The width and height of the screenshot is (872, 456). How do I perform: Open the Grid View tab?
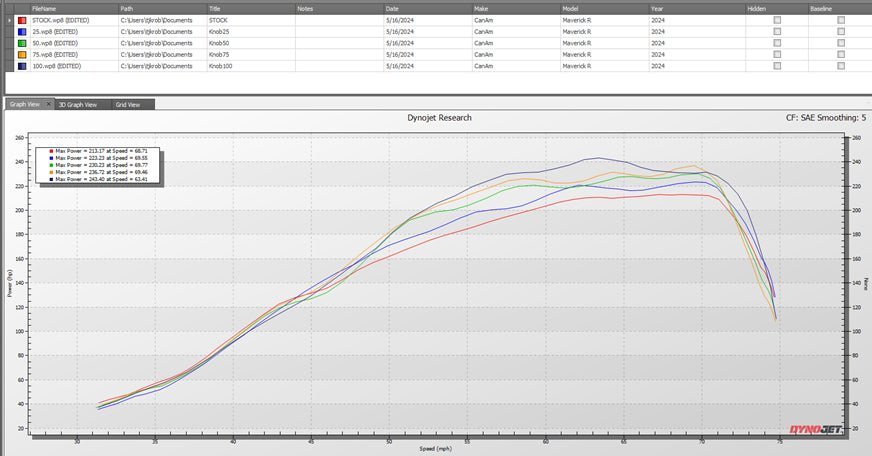click(127, 104)
